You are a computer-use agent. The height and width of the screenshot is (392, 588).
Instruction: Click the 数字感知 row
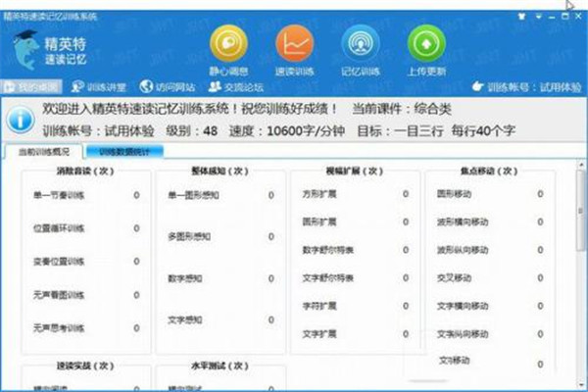pyautogui.click(x=220, y=278)
